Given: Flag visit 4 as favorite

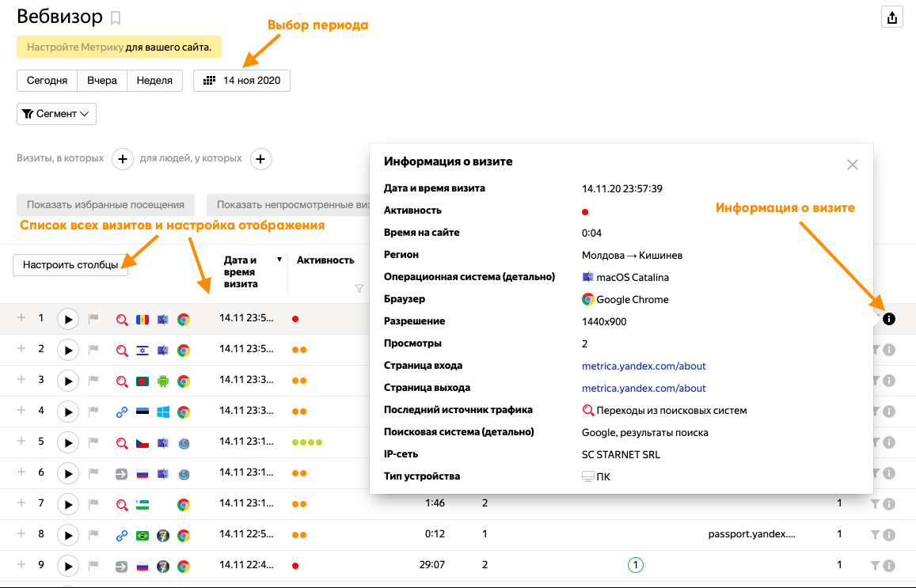Looking at the screenshot, I should point(93,411).
